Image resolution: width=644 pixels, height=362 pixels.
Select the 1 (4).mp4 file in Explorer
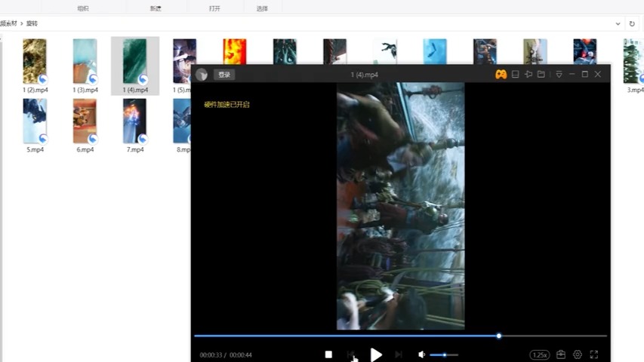[x=135, y=66]
